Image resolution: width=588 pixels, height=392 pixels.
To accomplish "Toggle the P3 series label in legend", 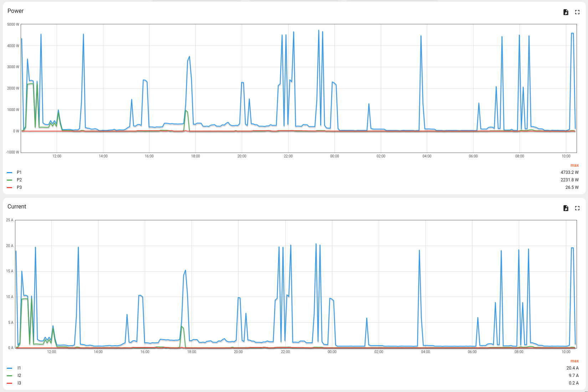I will (19, 187).
